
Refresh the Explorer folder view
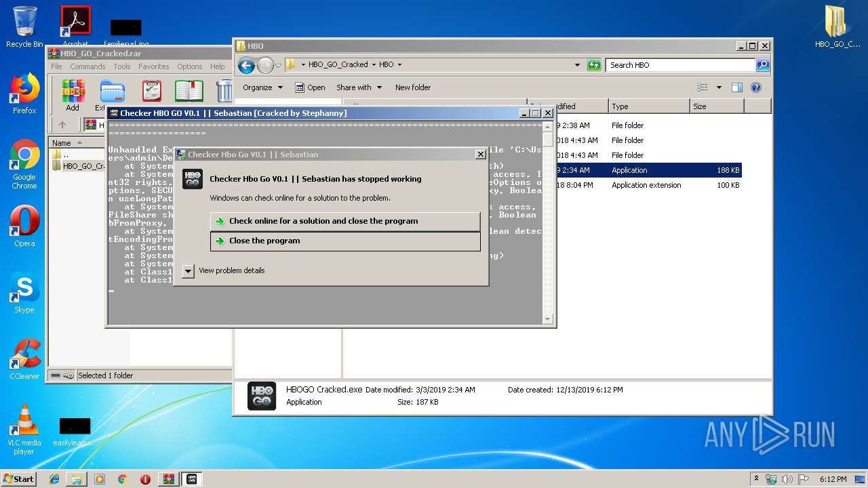tap(594, 65)
